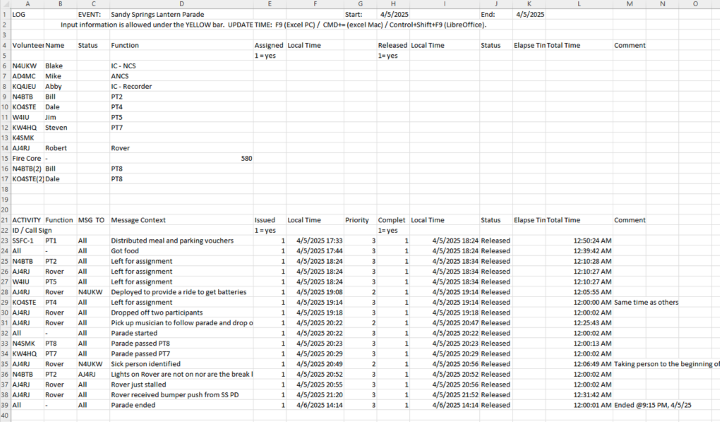Select the Parade started message cell
Viewport: 720px width, 422px height.
[x=133, y=332]
